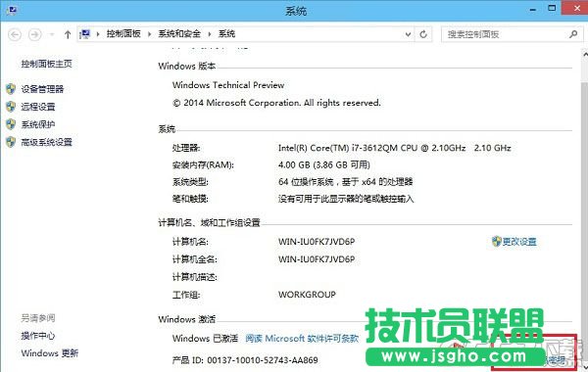This screenshot has height=372, width=588.
Task: Click the WORKGROUP value
Action: pos(307,295)
